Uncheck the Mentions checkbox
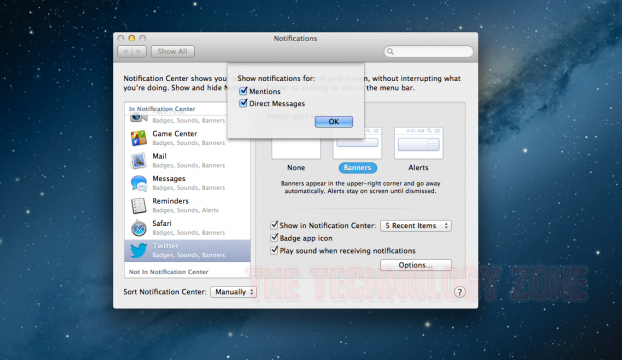This screenshot has height=360, width=622. click(244, 91)
